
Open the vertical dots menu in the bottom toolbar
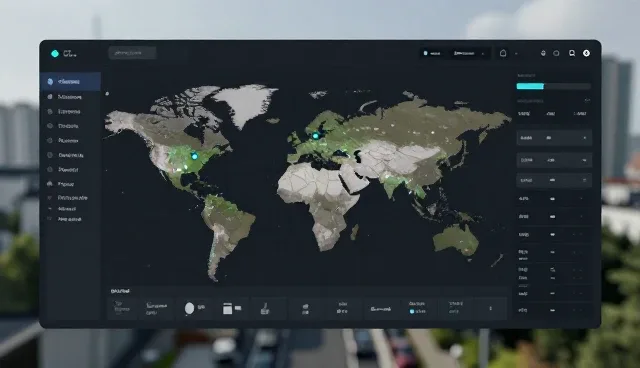pos(490,308)
